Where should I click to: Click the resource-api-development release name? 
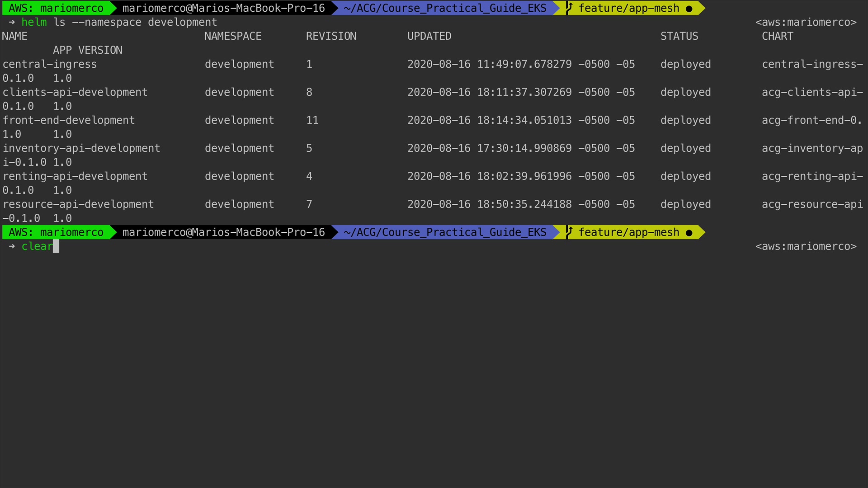coord(78,204)
